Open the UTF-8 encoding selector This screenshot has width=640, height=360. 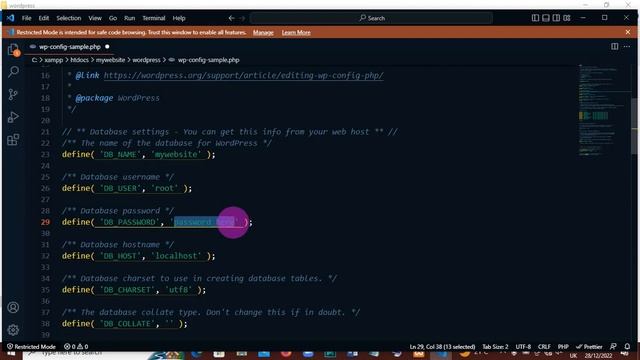523,347
